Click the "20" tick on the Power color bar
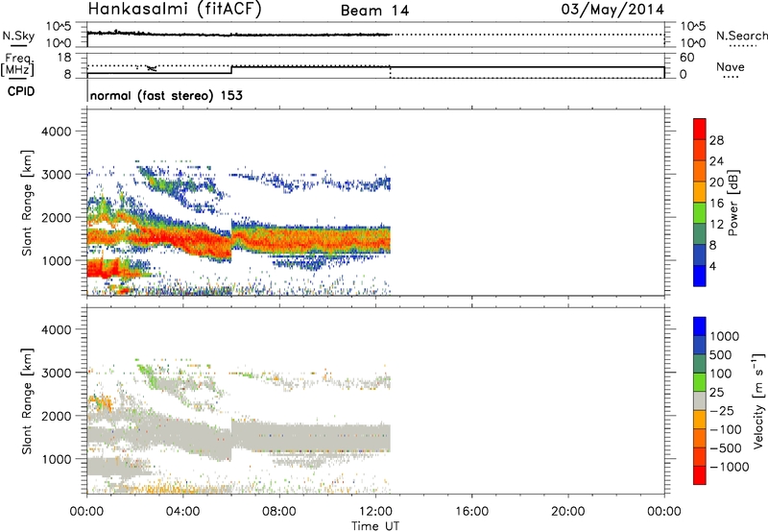 (x=716, y=182)
